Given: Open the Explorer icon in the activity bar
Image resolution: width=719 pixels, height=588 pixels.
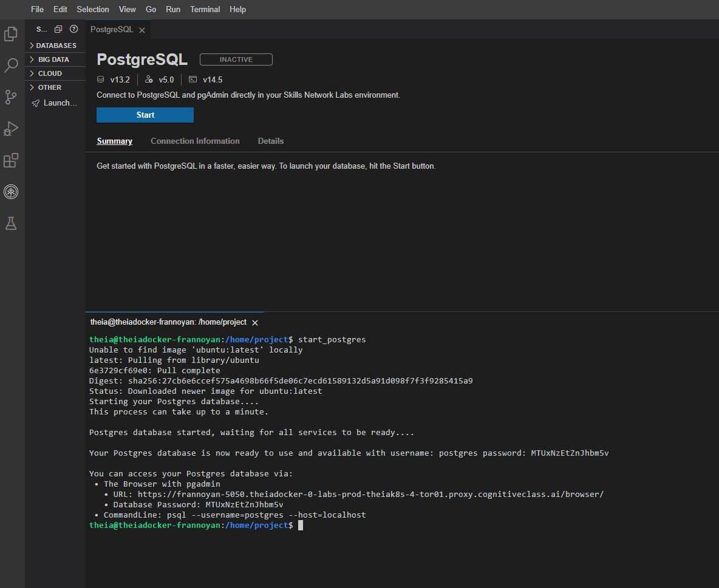Looking at the screenshot, I should click(11, 35).
